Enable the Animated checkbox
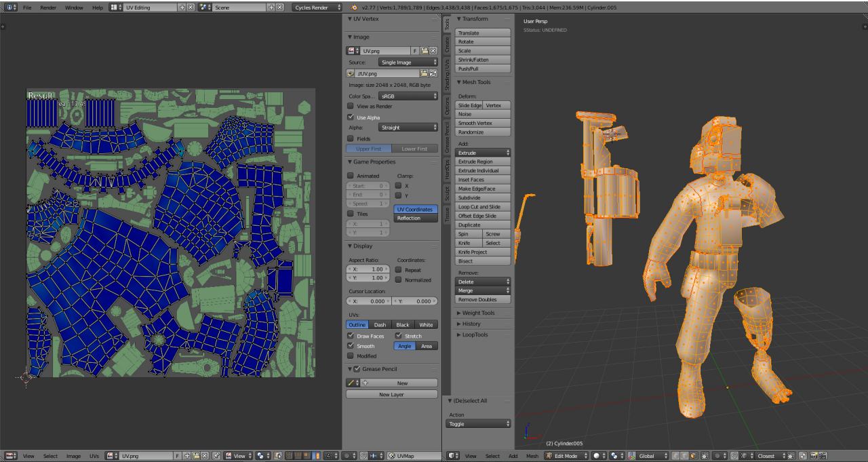The height and width of the screenshot is (462, 868). 351,176
